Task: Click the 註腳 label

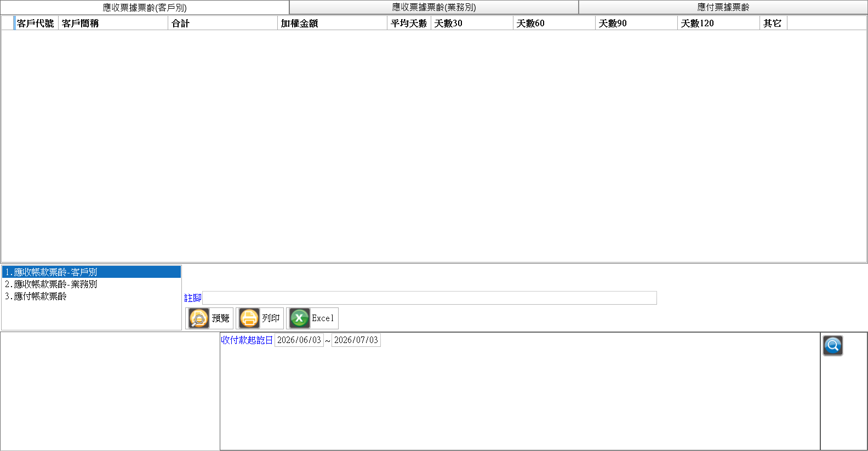Action: click(x=193, y=298)
